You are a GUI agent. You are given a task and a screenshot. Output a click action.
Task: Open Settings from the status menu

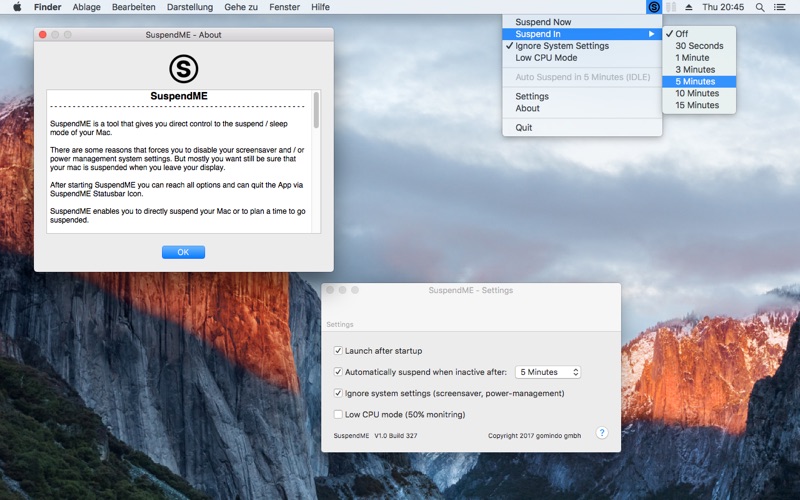click(x=582, y=96)
